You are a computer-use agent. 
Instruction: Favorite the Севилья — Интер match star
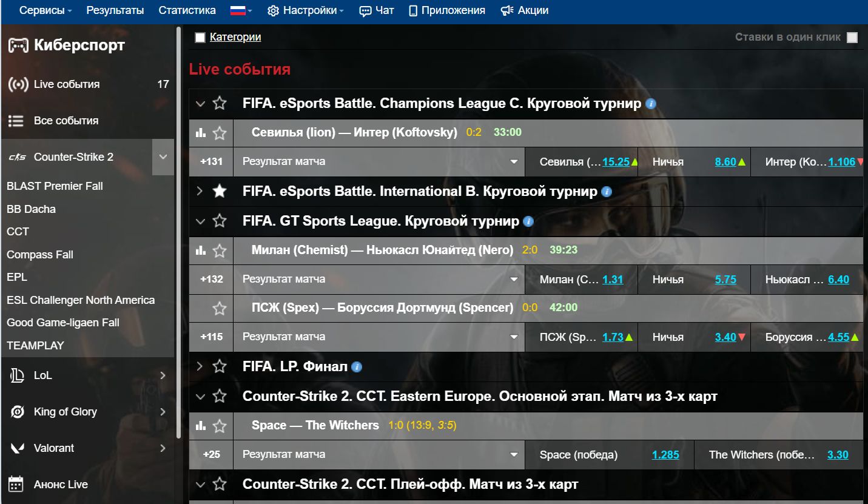point(220,133)
